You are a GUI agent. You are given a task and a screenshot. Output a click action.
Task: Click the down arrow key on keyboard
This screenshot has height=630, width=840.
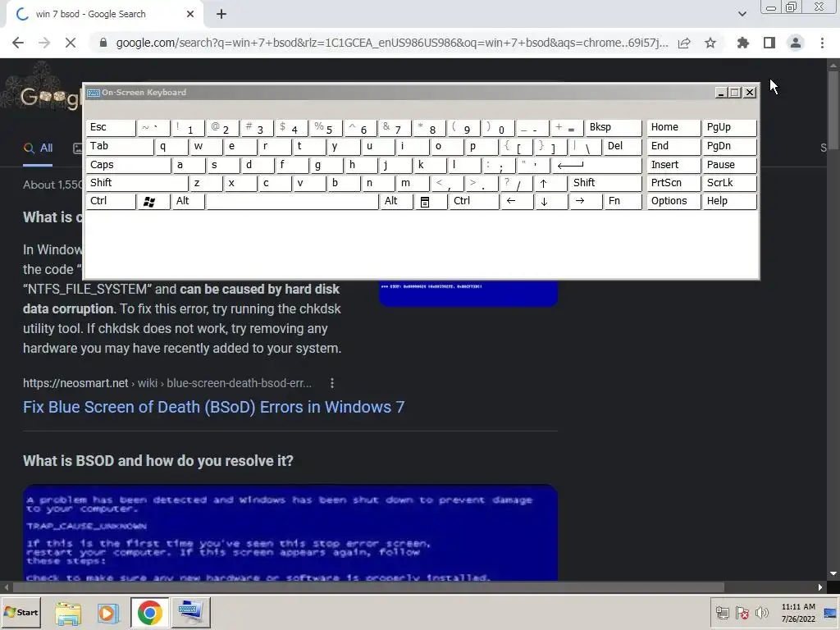click(x=550, y=202)
